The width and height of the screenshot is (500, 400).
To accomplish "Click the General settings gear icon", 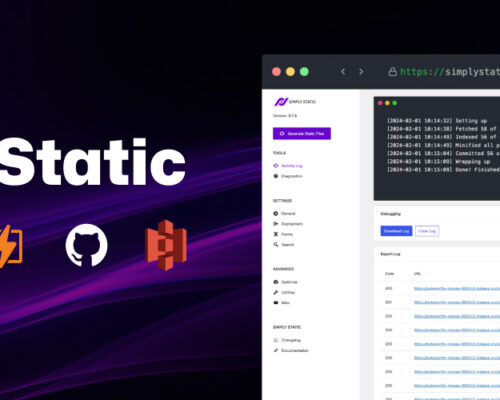I will tap(276, 213).
